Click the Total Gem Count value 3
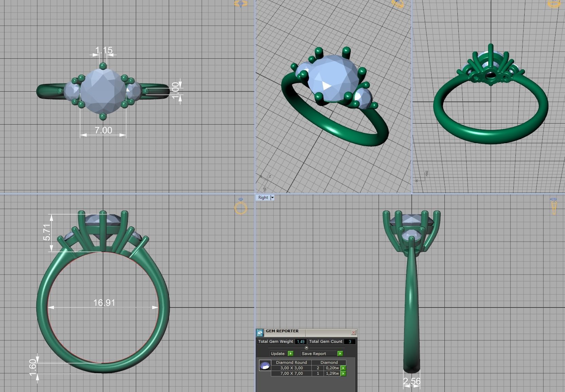The width and height of the screenshot is (565, 392). click(x=350, y=341)
